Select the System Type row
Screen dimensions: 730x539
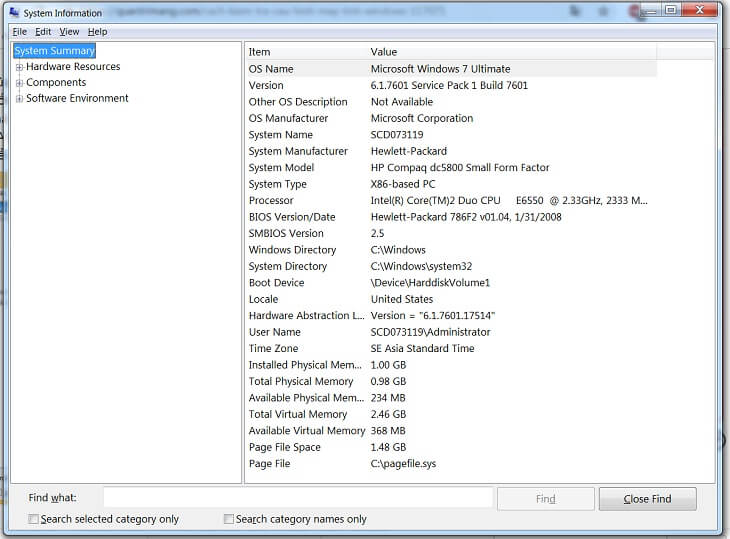coord(452,184)
